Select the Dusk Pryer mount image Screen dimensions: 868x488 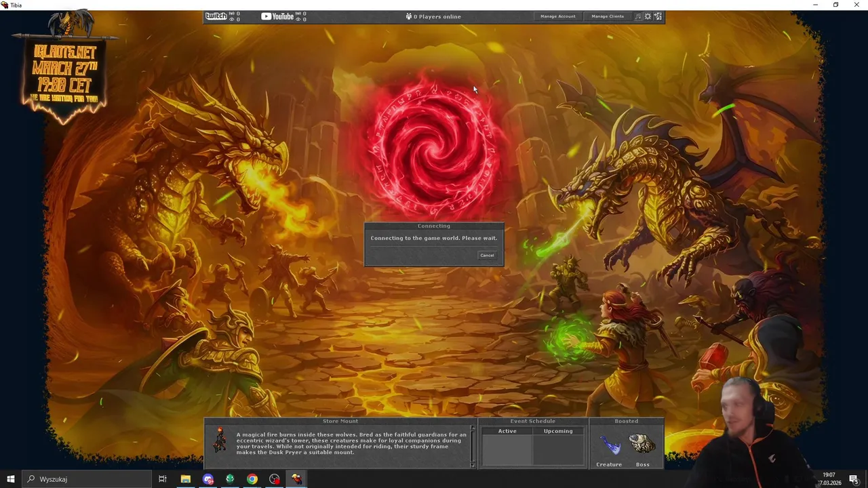pos(220,441)
